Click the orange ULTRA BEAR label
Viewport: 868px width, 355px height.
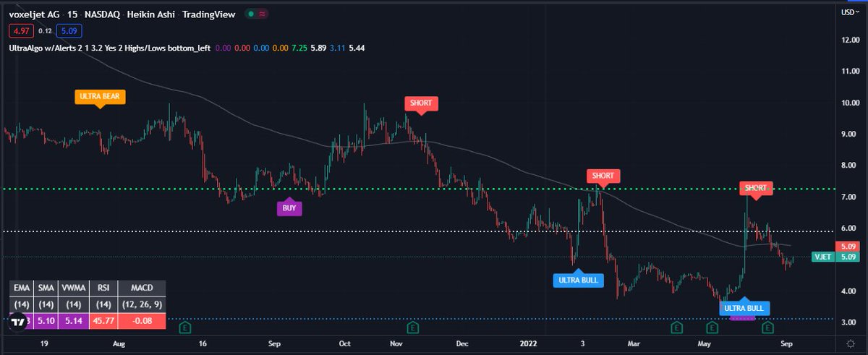click(x=100, y=95)
